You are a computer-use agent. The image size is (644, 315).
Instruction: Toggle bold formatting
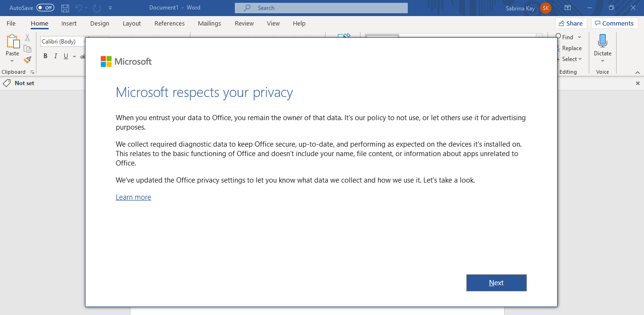[45, 56]
